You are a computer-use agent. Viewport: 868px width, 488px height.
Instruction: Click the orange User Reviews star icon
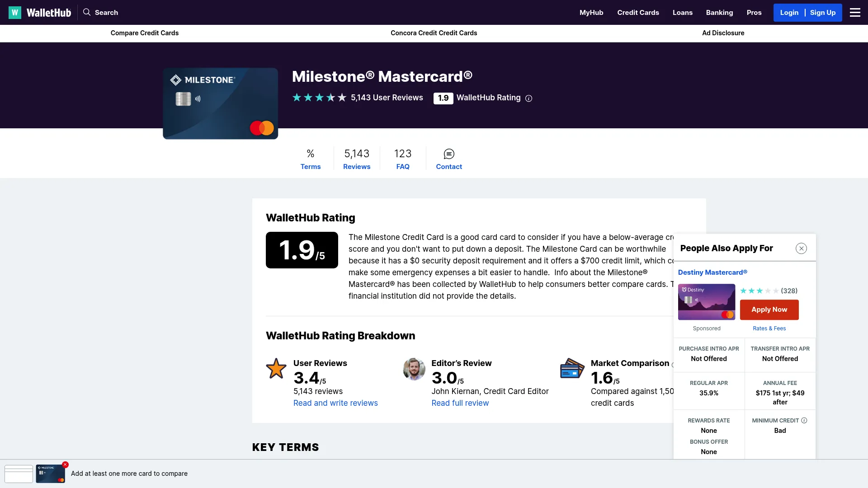click(x=276, y=369)
